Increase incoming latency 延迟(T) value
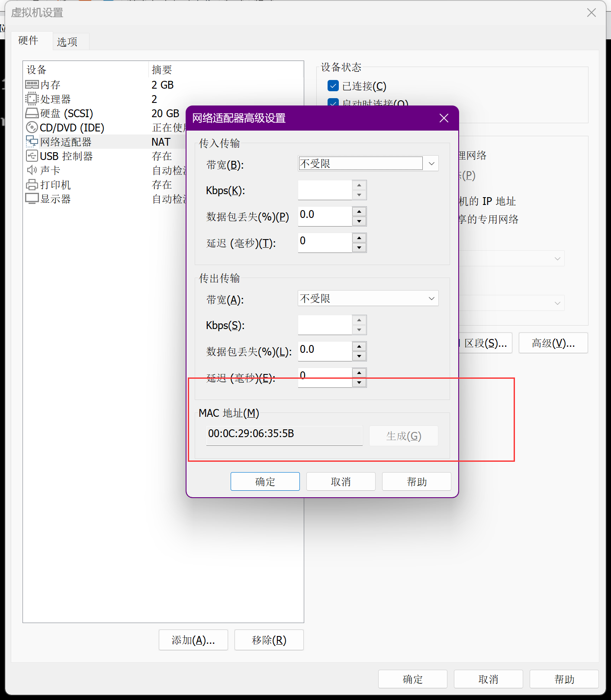611x700 pixels. pyautogui.click(x=359, y=238)
